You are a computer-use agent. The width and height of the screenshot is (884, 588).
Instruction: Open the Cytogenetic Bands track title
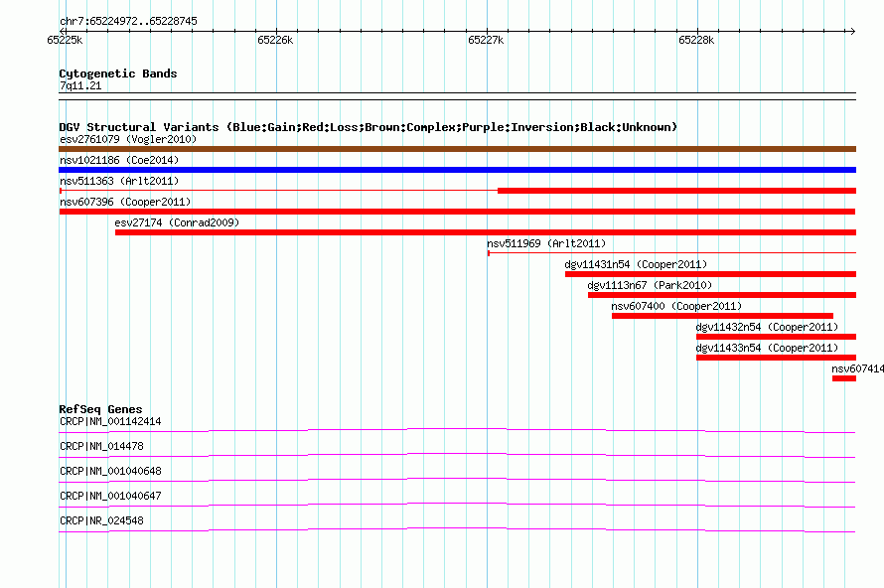point(117,73)
